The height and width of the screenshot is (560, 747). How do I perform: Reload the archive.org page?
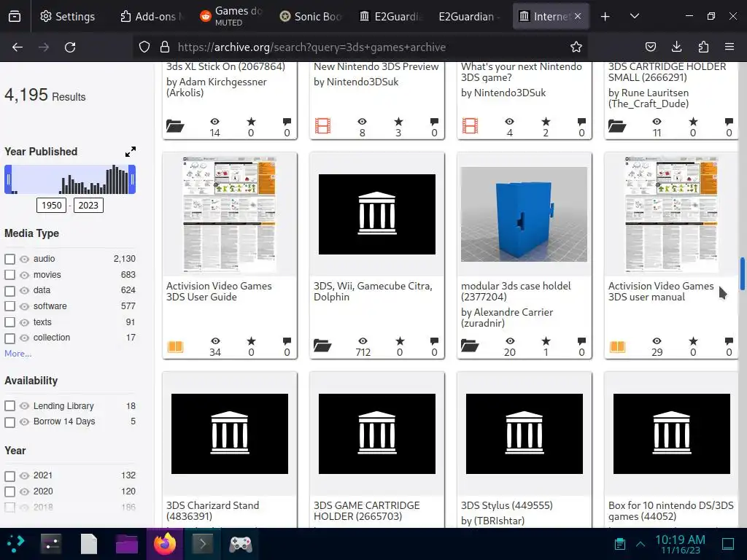coord(70,47)
